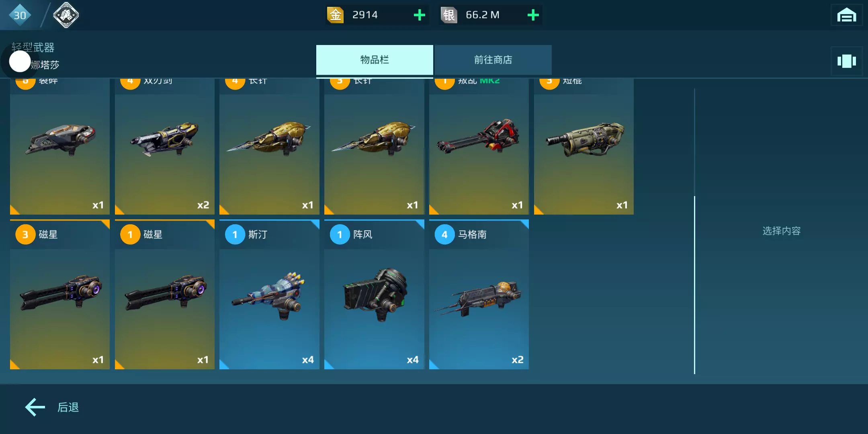Pick the 马格南 weapon card

pyautogui.click(x=479, y=294)
